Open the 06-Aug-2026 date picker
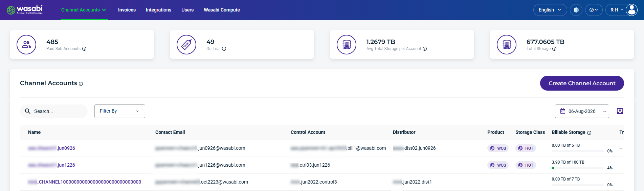 click(582, 111)
